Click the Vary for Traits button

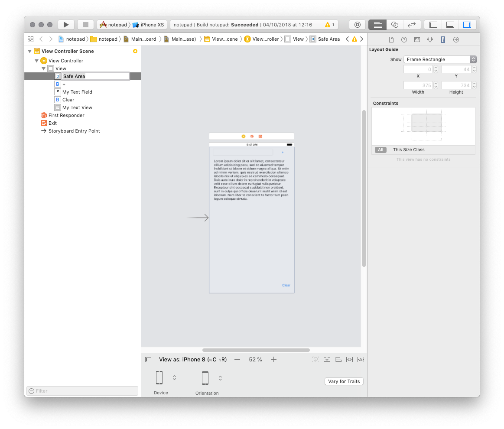tap(344, 381)
